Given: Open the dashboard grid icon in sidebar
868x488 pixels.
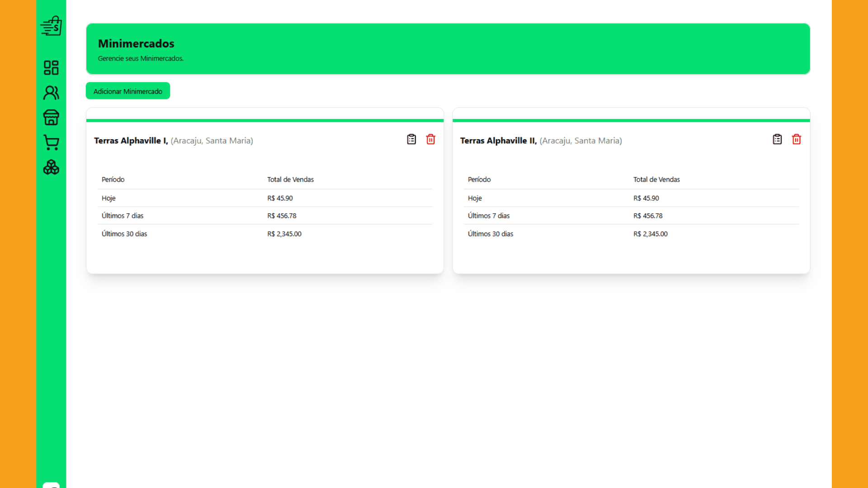Looking at the screenshot, I should point(51,68).
